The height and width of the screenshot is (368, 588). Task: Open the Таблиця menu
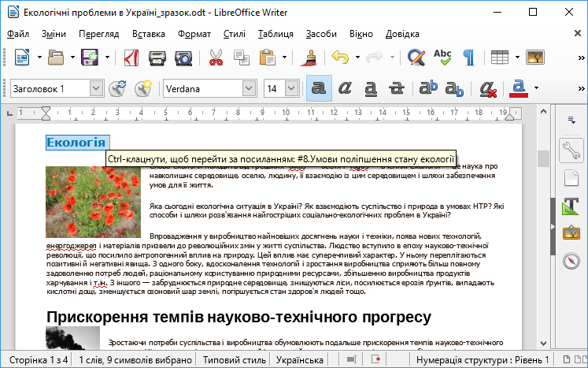[276, 34]
